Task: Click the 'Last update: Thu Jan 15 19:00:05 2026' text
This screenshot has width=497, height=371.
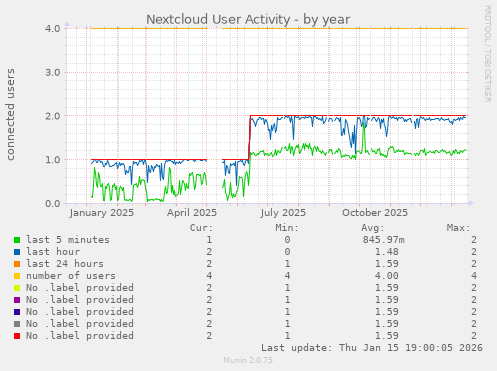Action: coord(372,348)
